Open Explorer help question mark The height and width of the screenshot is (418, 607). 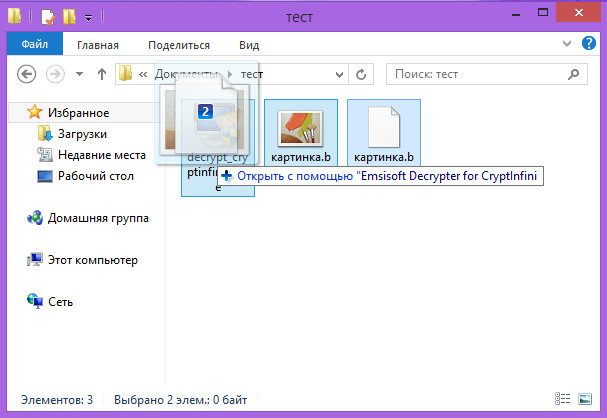(x=590, y=44)
